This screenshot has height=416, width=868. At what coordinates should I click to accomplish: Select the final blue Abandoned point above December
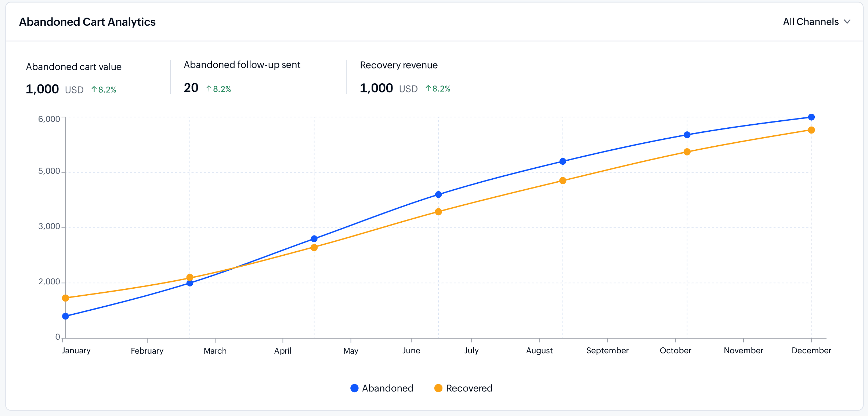click(x=811, y=117)
